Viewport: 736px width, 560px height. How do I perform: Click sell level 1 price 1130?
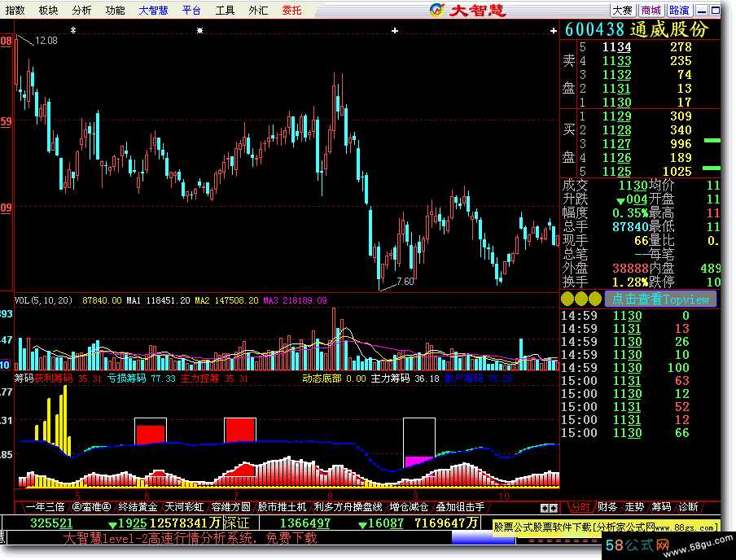click(x=617, y=102)
